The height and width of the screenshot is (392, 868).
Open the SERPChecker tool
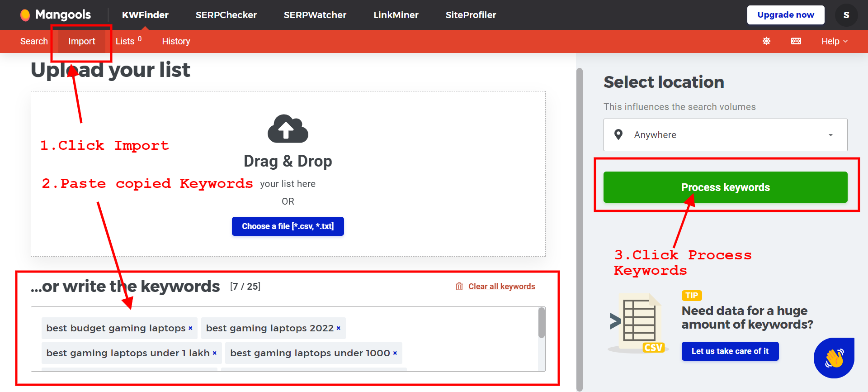[226, 15]
